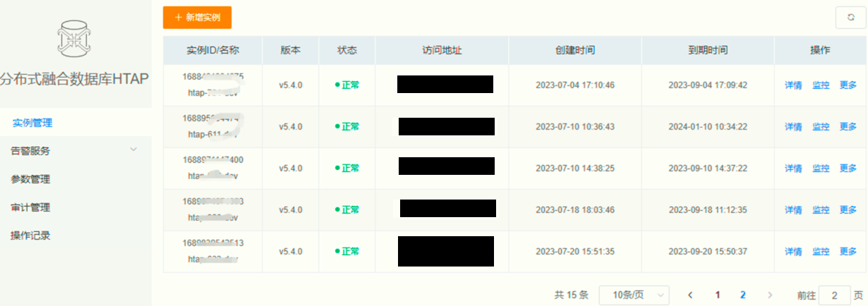Select 实例管理 in the sidebar
The image size is (868, 306).
tap(32, 123)
